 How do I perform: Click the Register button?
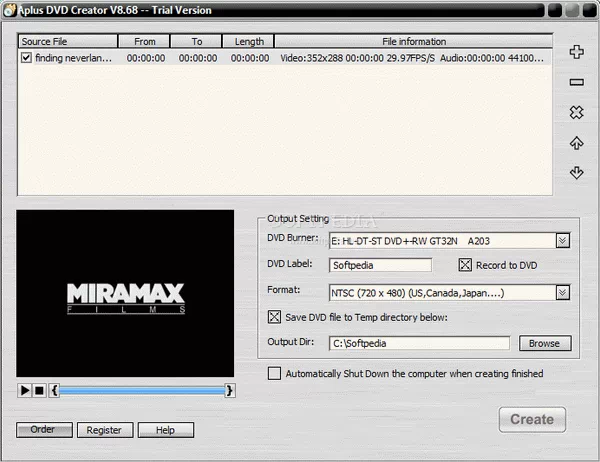click(x=105, y=430)
